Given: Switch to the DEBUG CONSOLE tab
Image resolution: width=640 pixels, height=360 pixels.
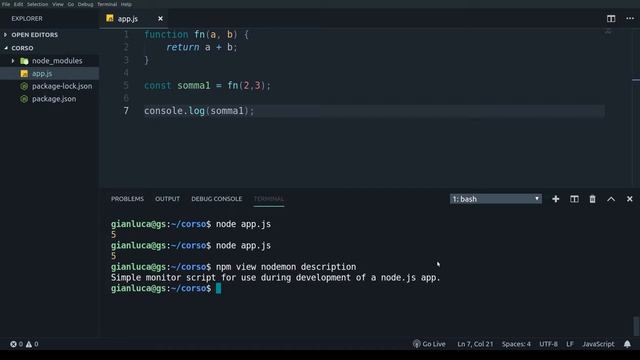Looking at the screenshot, I should (x=216, y=199).
